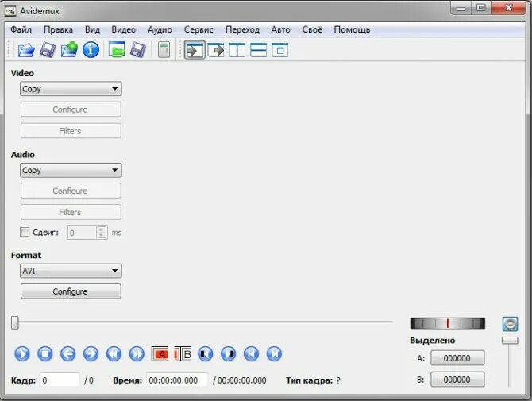Image resolution: width=532 pixels, height=401 pixels.
Task: Stop playback with the Stop button
Action: point(45,354)
